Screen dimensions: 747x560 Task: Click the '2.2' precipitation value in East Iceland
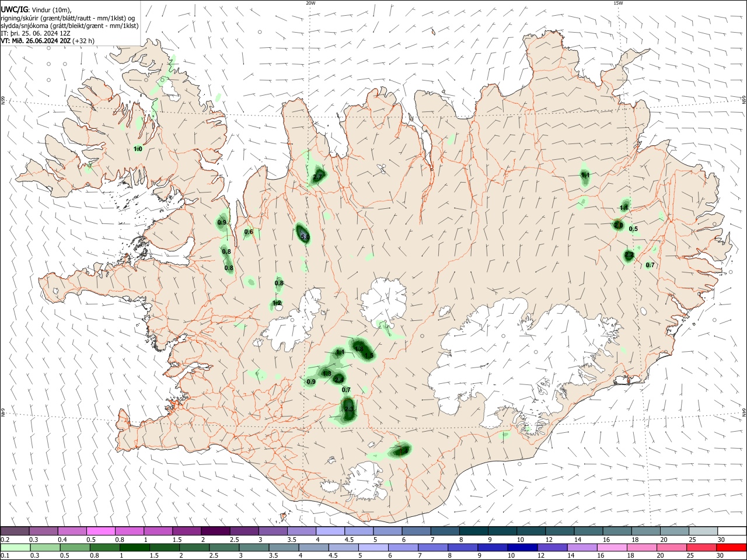(x=629, y=255)
